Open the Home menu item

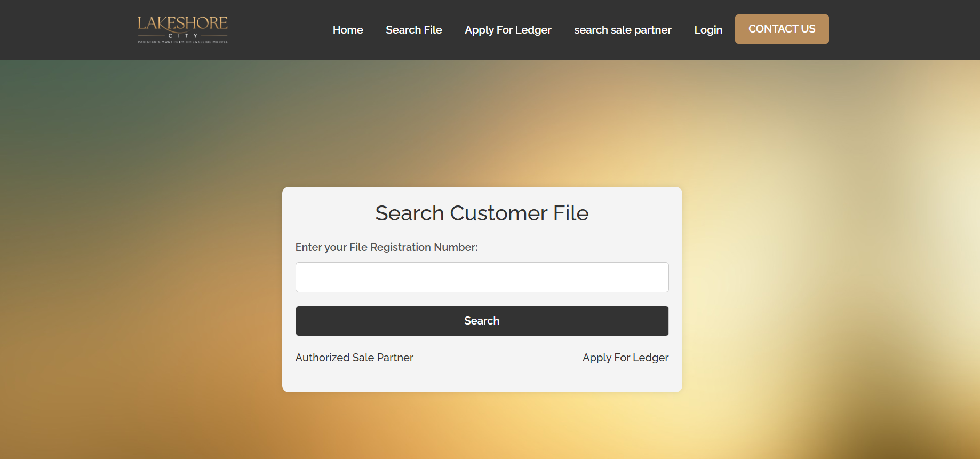tap(348, 30)
